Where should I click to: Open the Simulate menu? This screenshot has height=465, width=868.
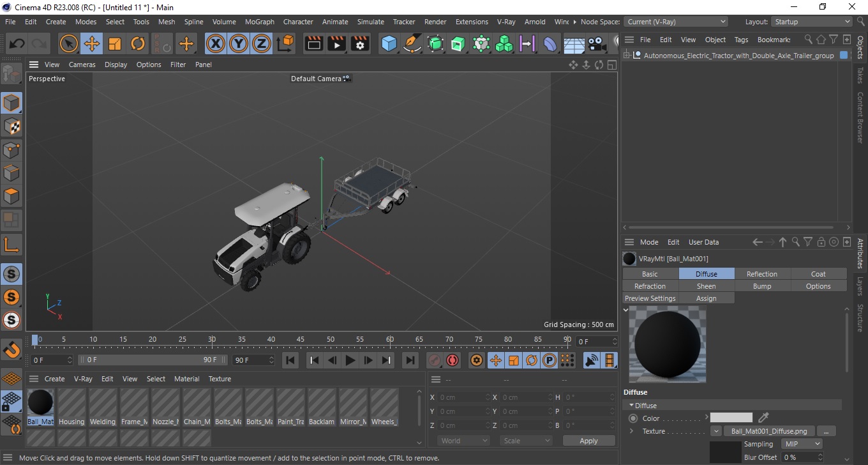pos(371,22)
